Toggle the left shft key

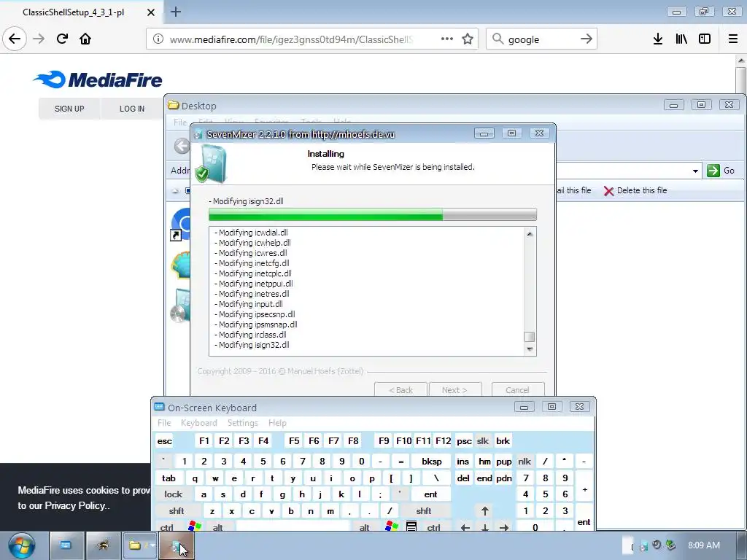click(x=177, y=511)
